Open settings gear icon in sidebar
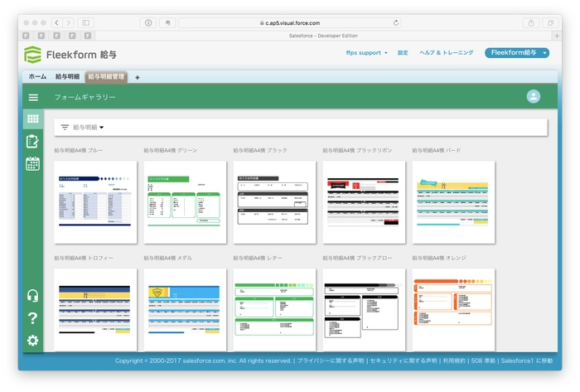Viewport: 580px width, 392px height. tap(33, 341)
